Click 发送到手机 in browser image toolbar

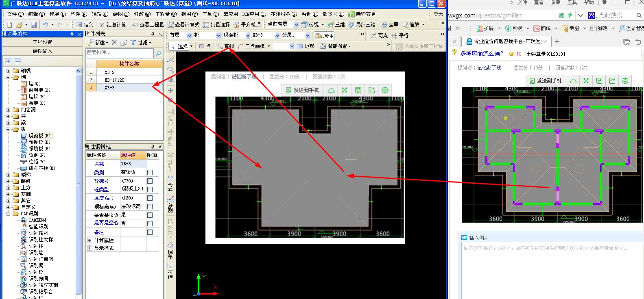pyautogui.click(x=545, y=80)
